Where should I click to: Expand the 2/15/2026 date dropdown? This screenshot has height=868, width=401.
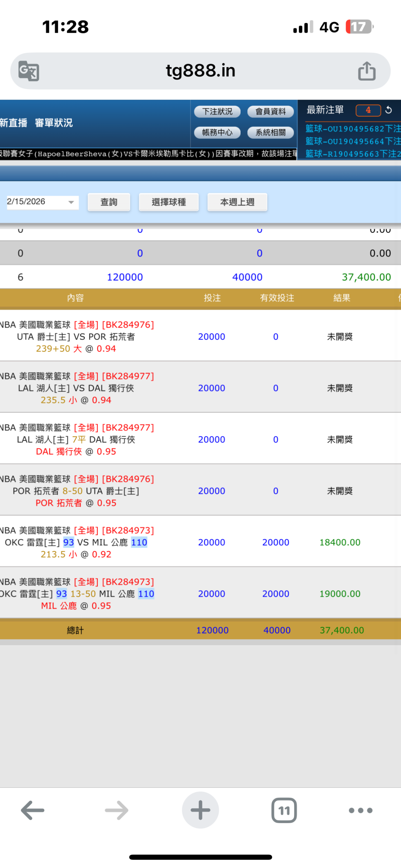[x=71, y=202]
